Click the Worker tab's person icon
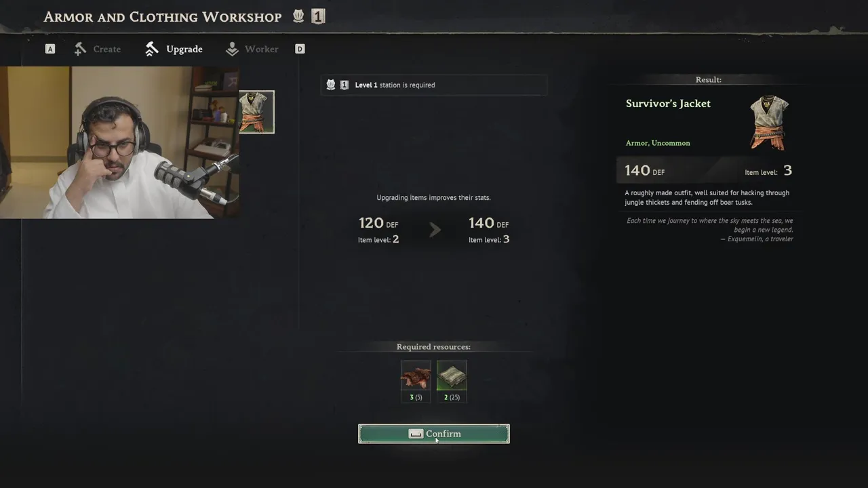The height and width of the screenshot is (488, 868). click(232, 49)
